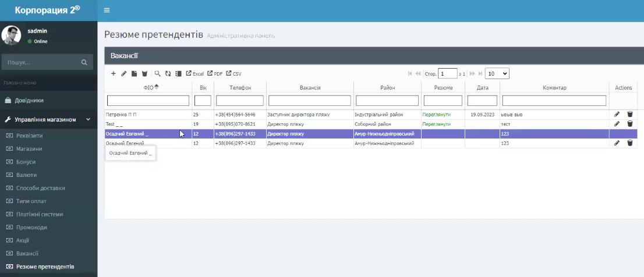The image size is (644, 277).
Task: Click date 19.09.2023 cell
Action: pos(482,115)
